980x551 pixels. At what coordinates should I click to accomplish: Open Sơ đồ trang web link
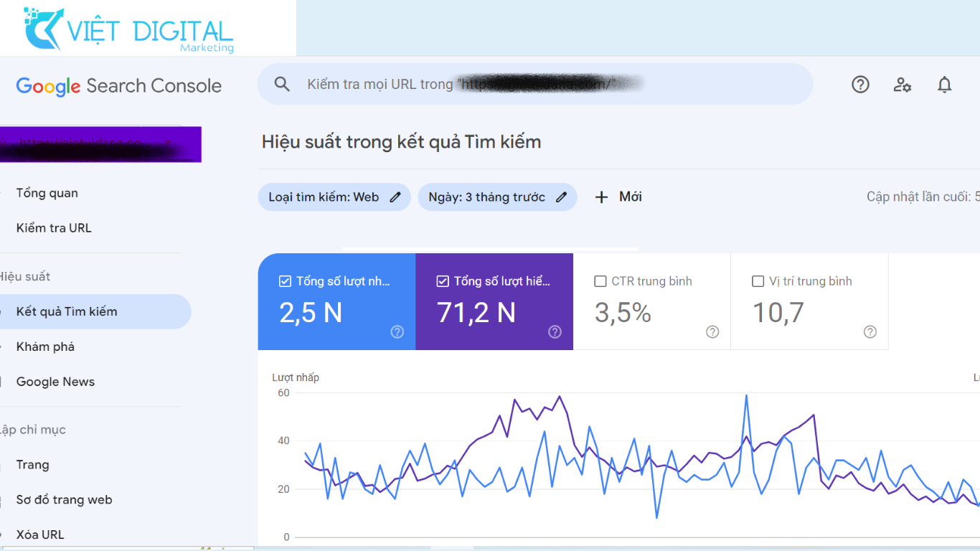coord(64,500)
